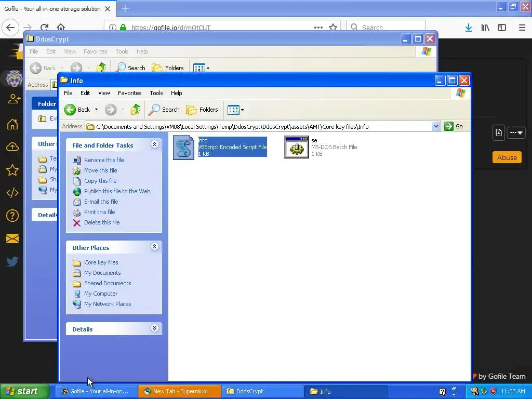
Task: Switch to New Tab - Supermium taskbar item
Action: pos(179,391)
